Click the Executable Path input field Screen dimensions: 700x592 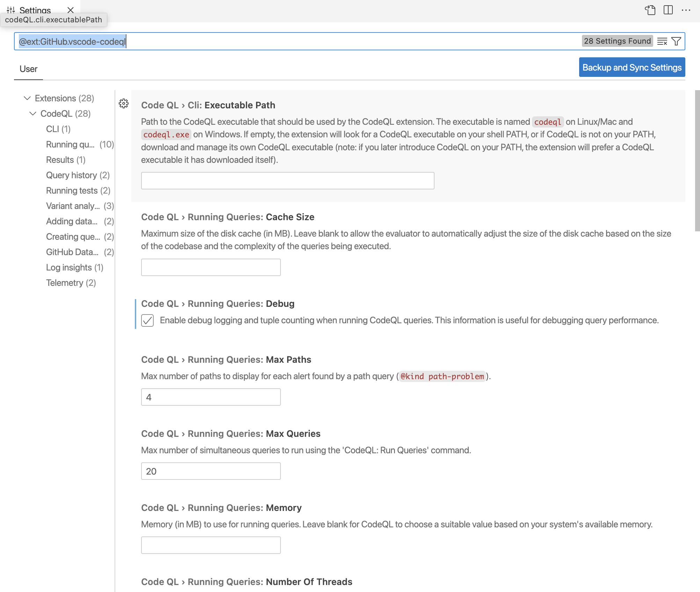(287, 180)
